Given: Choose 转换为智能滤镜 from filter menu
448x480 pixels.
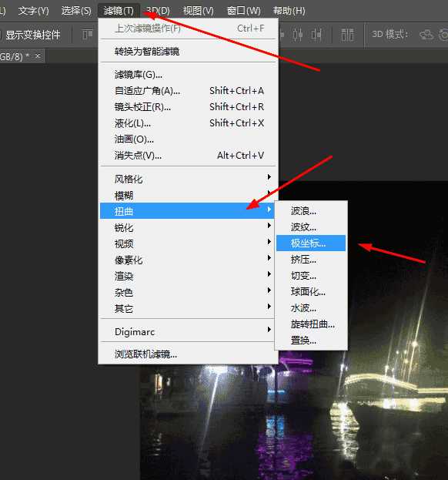Looking at the screenshot, I should pos(188,52).
